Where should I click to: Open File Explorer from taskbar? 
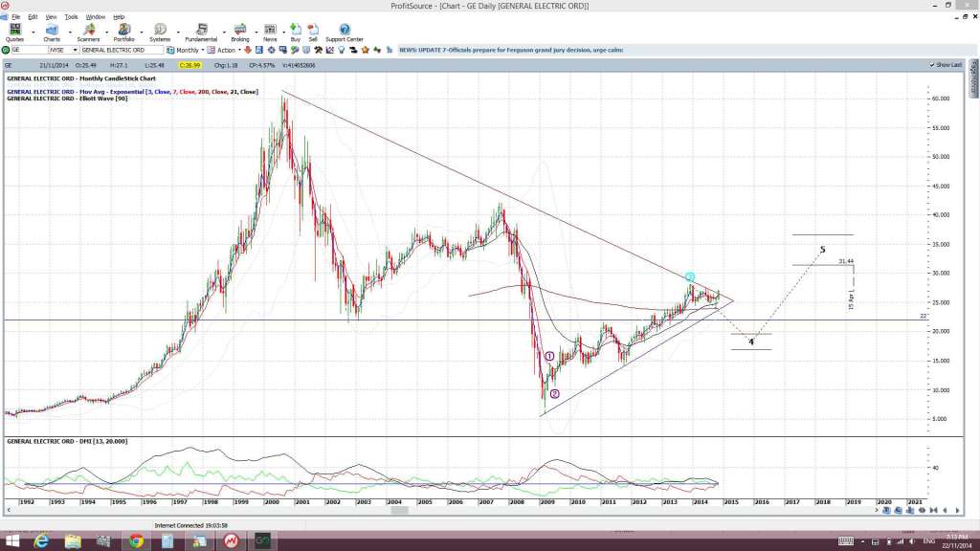tap(73, 541)
